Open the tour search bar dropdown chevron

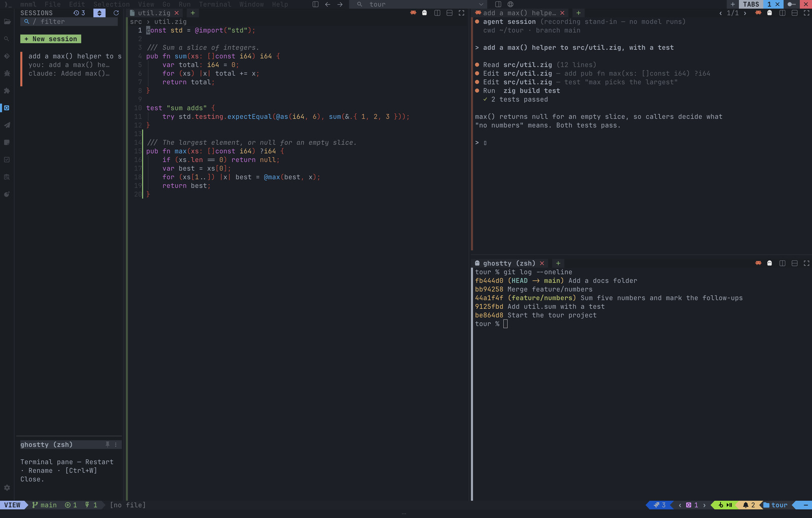pyautogui.click(x=481, y=4)
